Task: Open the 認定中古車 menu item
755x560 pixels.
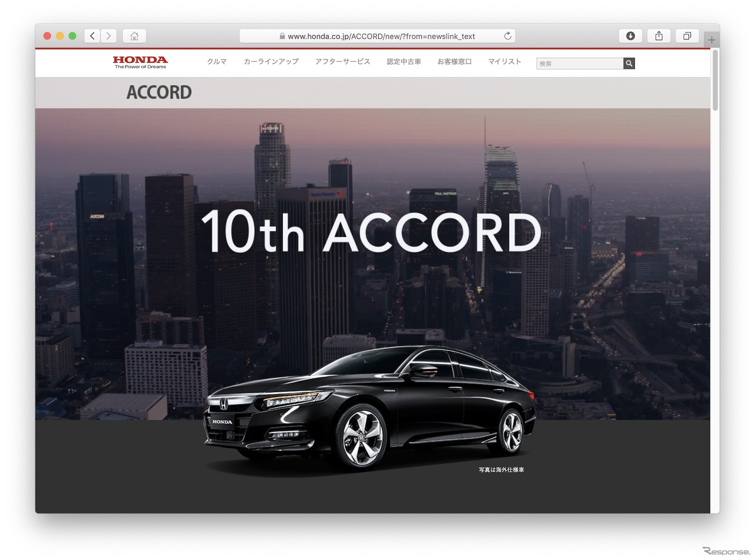Action: tap(403, 62)
